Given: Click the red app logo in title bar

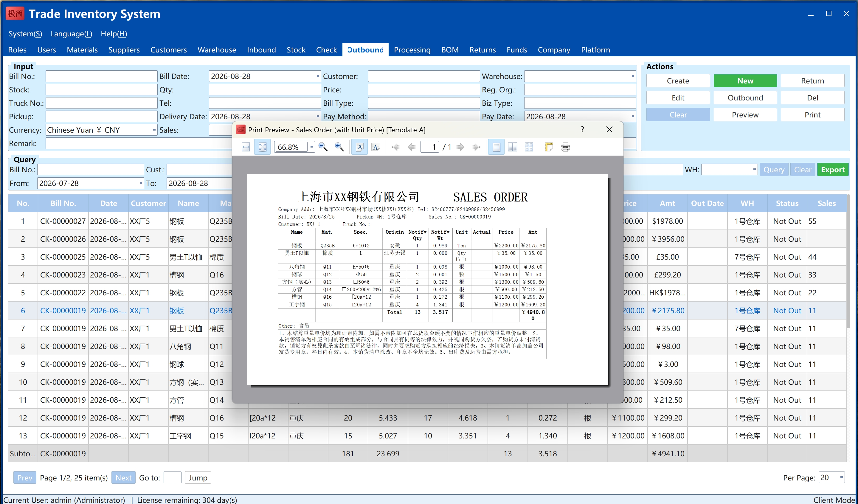Looking at the screenshot, I should pos(15,14).
